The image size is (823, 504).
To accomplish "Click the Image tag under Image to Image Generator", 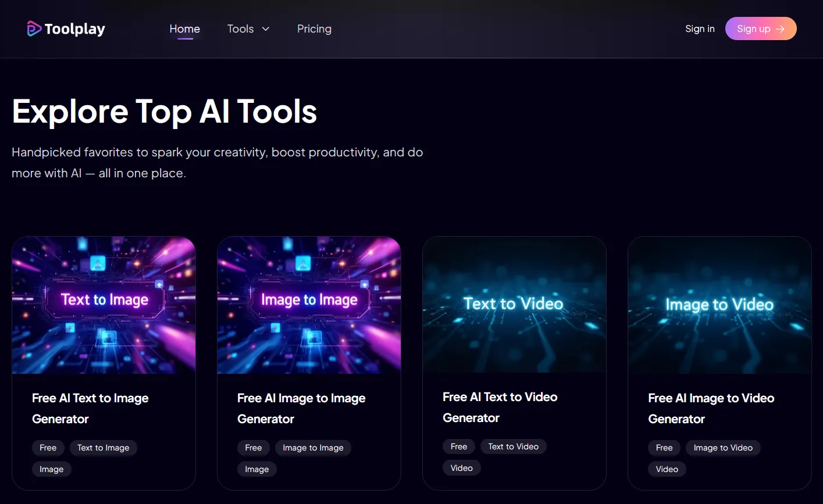I will click(x=256, y=469).
